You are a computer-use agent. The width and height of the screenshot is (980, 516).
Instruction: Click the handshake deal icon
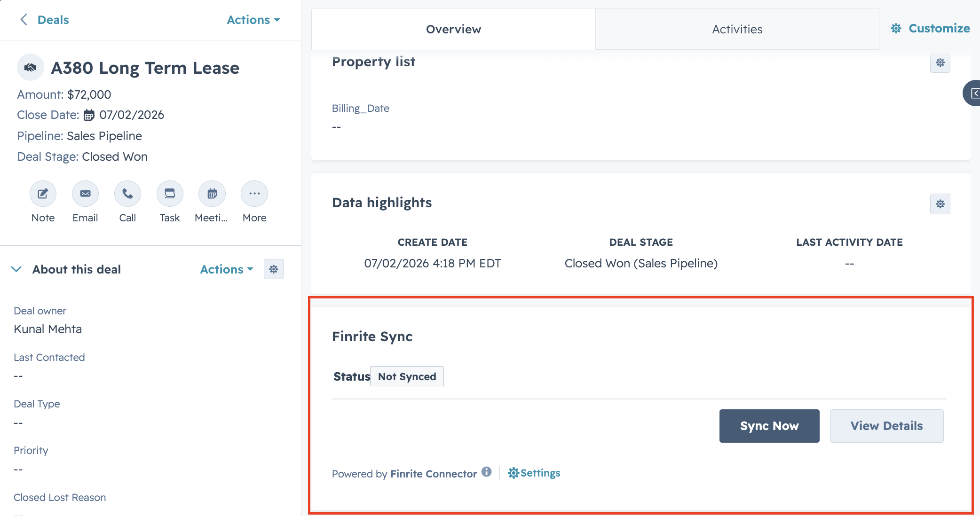pyautogui.click(x=31, y=68)
